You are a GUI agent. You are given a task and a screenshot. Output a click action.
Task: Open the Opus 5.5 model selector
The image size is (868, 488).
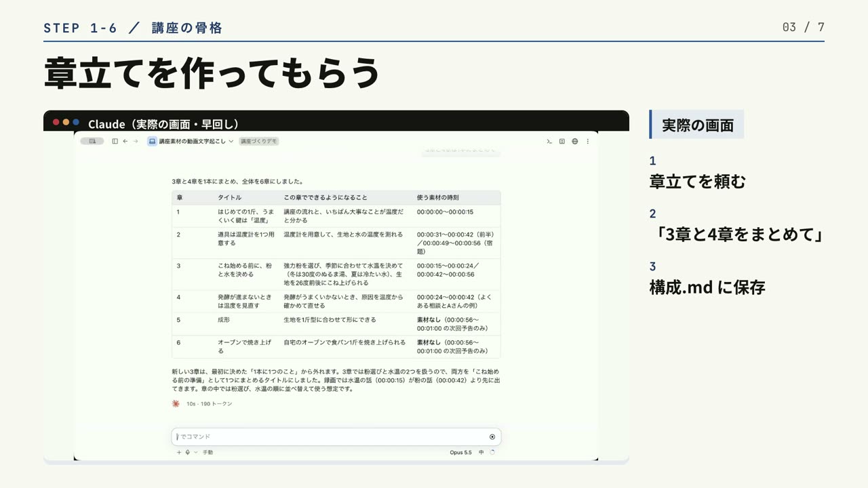point(460,452)
